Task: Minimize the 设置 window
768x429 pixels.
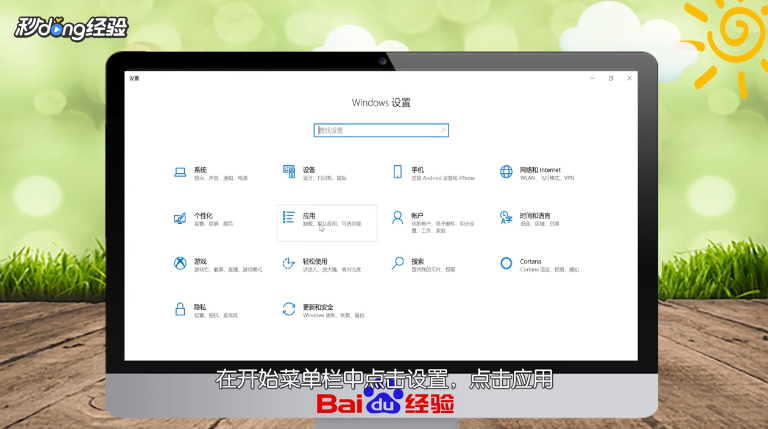Action: (592, 78)
